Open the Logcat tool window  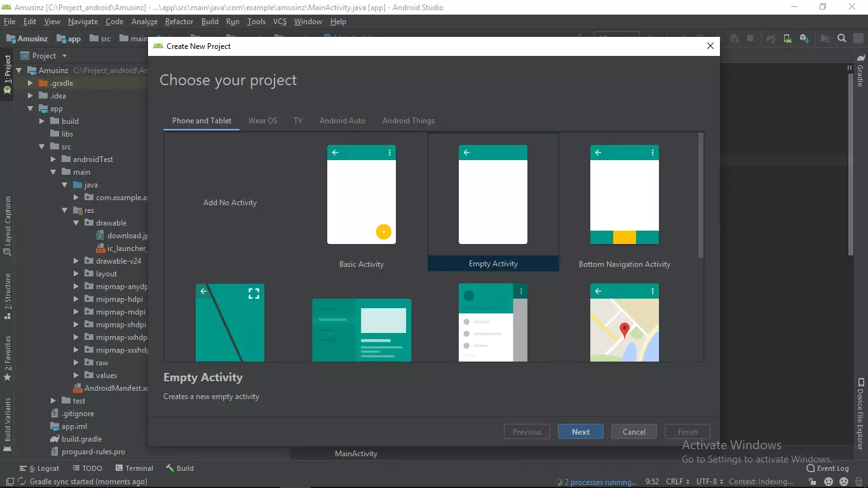pos(39,468)
